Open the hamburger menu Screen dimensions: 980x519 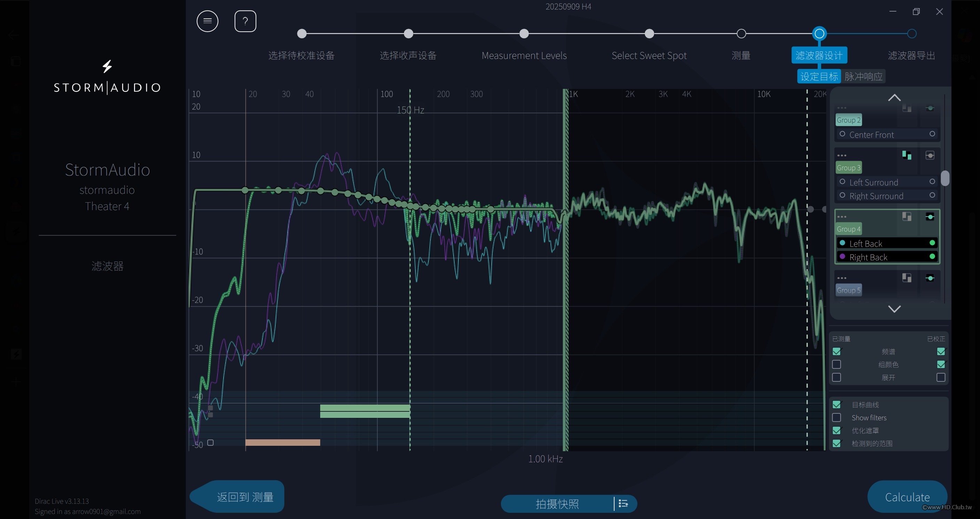coord(207,21)
